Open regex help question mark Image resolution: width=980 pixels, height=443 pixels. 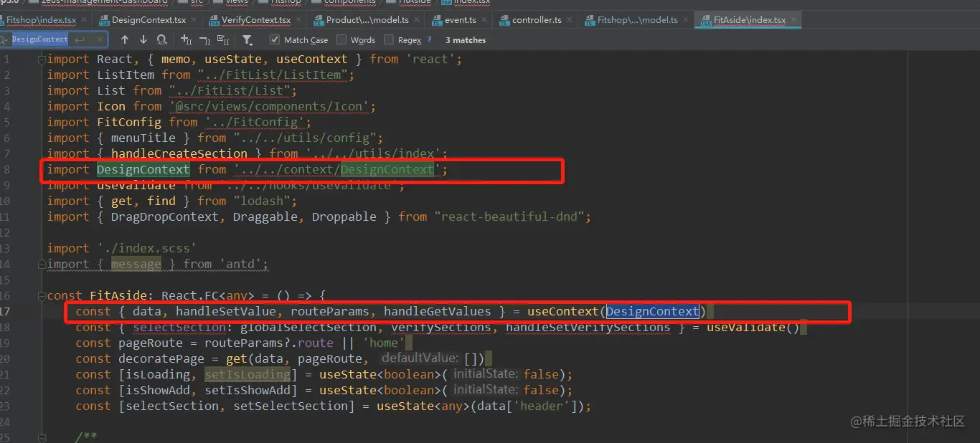429,40
